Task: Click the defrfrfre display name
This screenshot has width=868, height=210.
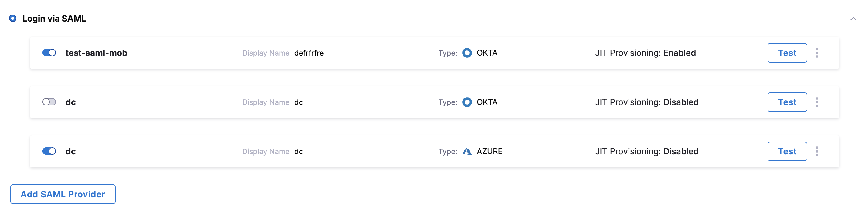Action: (309, 53)
